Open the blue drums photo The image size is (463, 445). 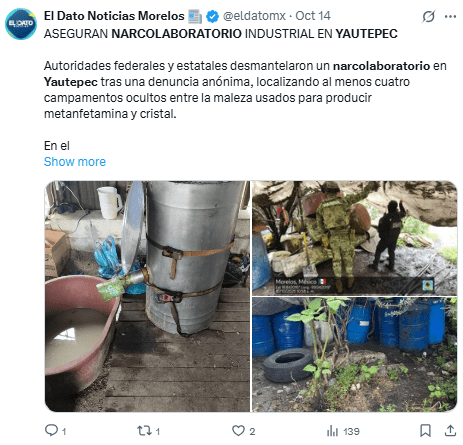click(354, 355)
